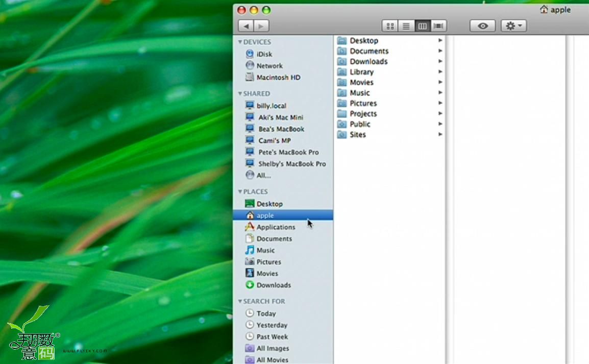
Task: Select Cami's MP shared computer
Action: [283, 140]
